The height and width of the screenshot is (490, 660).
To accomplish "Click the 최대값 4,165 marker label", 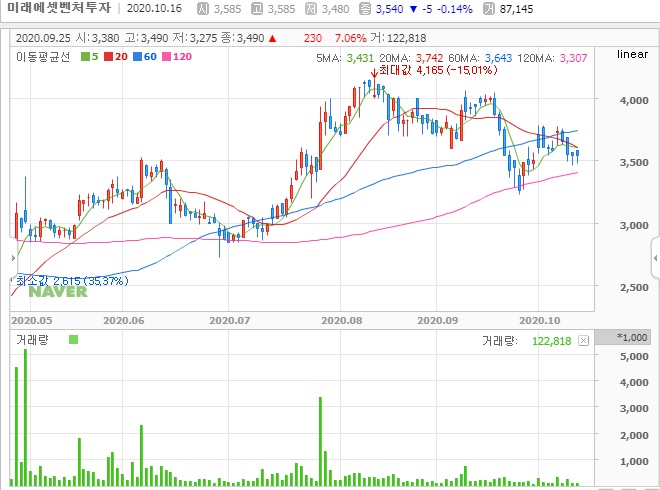I will pos(438,70).
